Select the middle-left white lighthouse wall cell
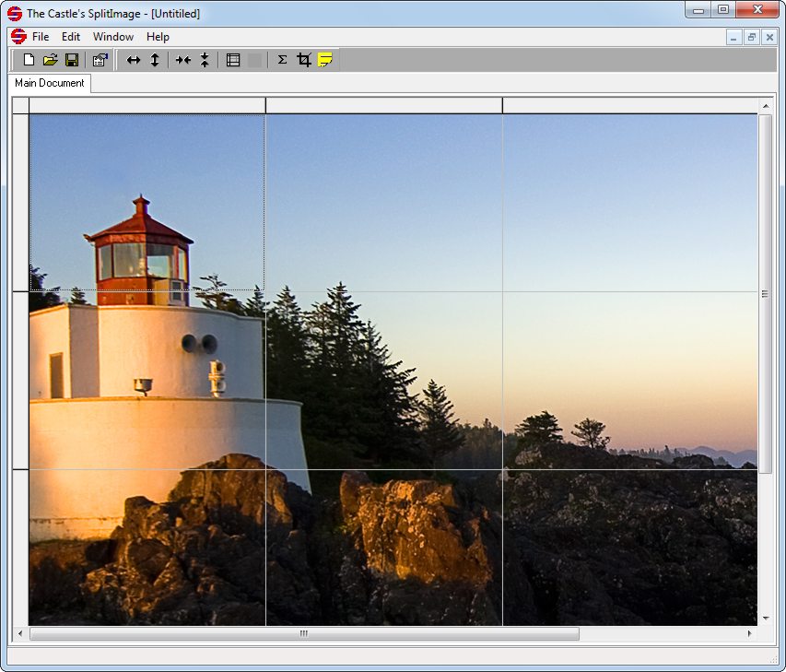The width and height of the screenshot is (786, 672). coord(147,381)
